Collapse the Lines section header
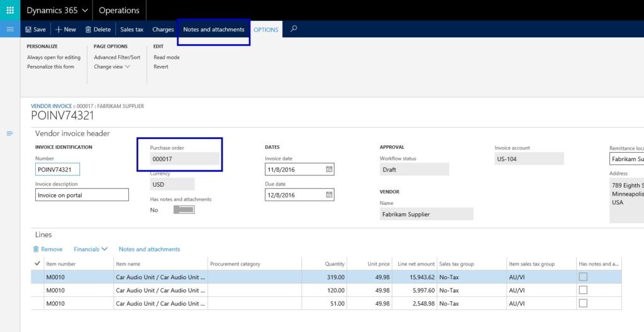 (x=43, y=235)
